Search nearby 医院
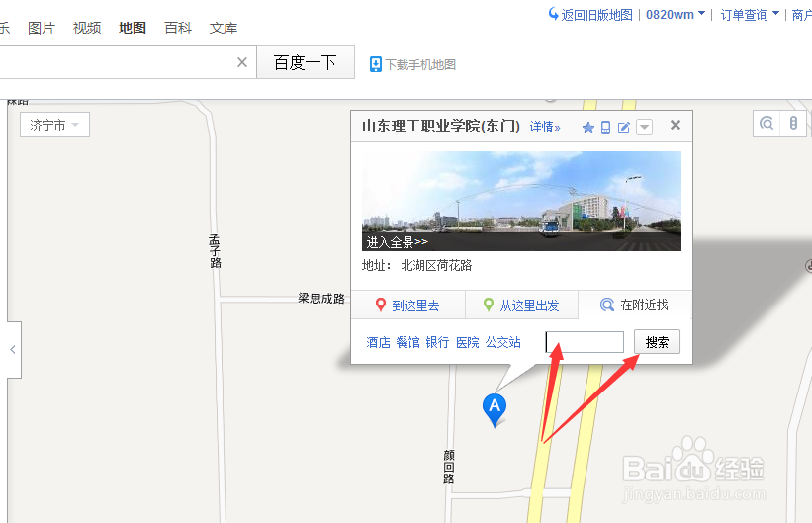Screen dimensions: 812x523 (468, 342)
